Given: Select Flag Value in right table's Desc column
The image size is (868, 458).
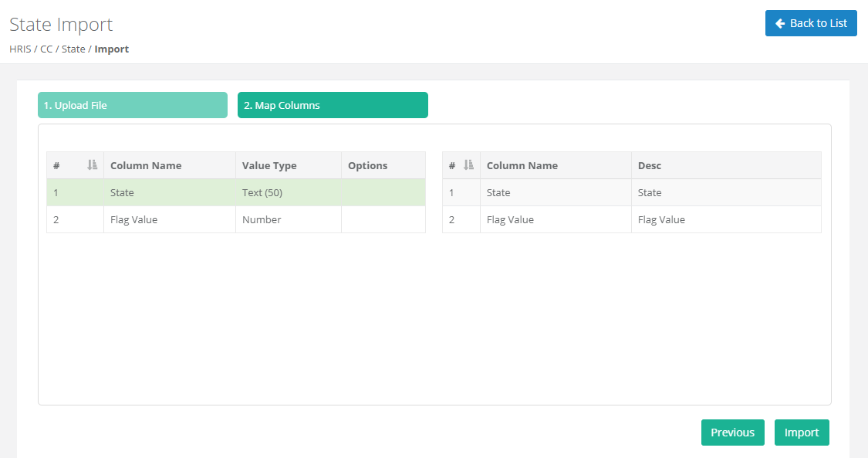Looking at the screenshot, I should pos(661,219).
